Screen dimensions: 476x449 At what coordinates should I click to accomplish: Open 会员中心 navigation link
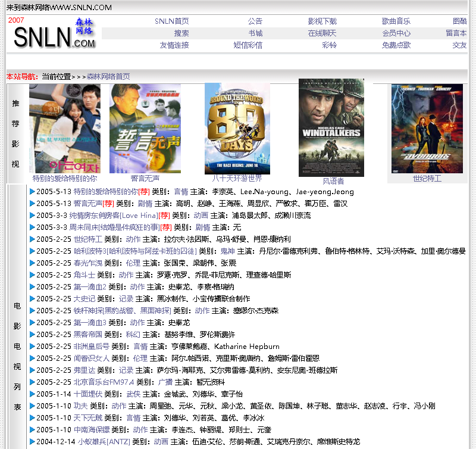(396, 33)
